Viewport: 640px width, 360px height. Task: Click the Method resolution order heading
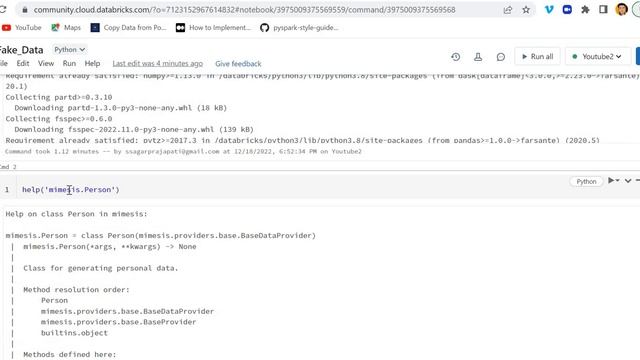pos(76,290)
